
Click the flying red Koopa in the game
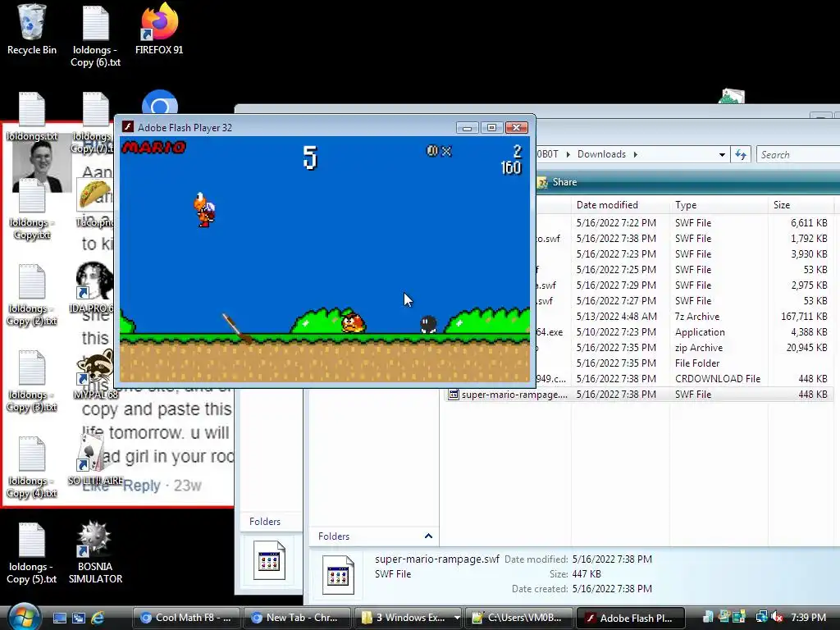coord(204,209)
